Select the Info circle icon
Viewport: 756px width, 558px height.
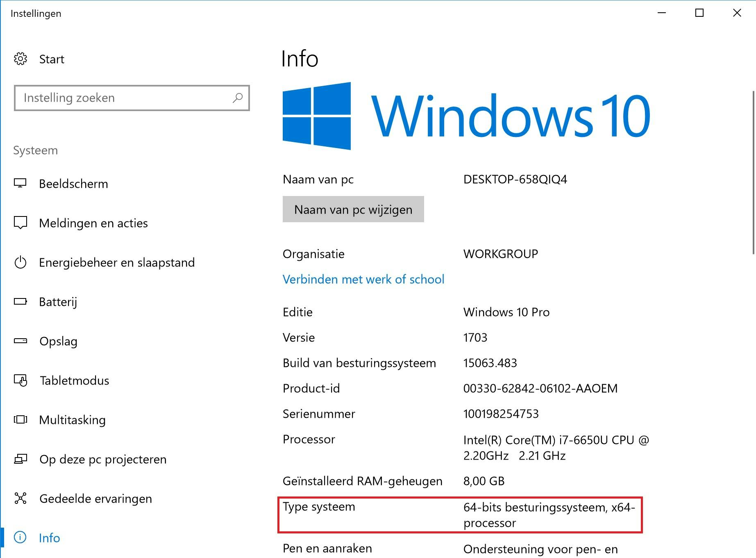point(21,538)
